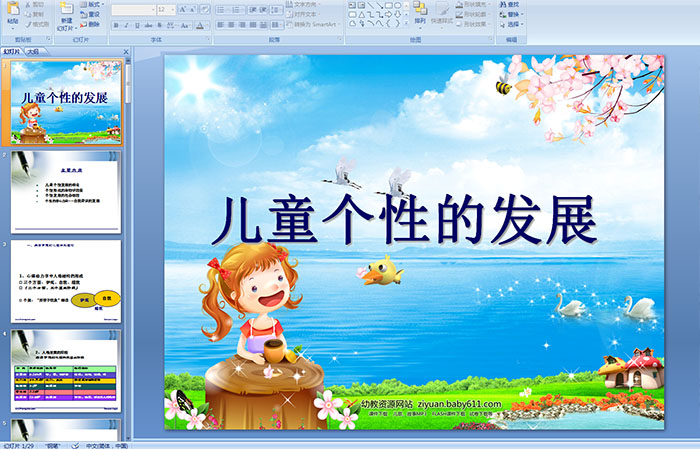Open the Text Direction menu
Viewport: 700px width, 449px height.
click(x=302, y=4)
